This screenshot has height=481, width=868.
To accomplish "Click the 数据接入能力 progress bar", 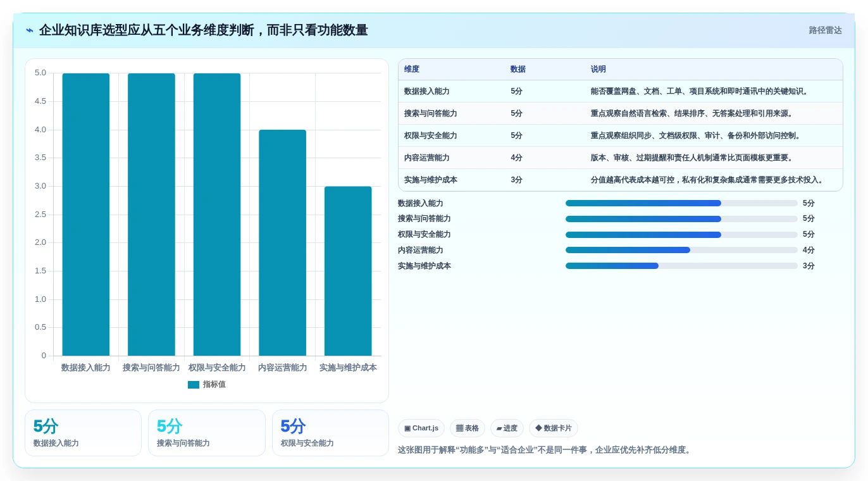I will (681, 203).
